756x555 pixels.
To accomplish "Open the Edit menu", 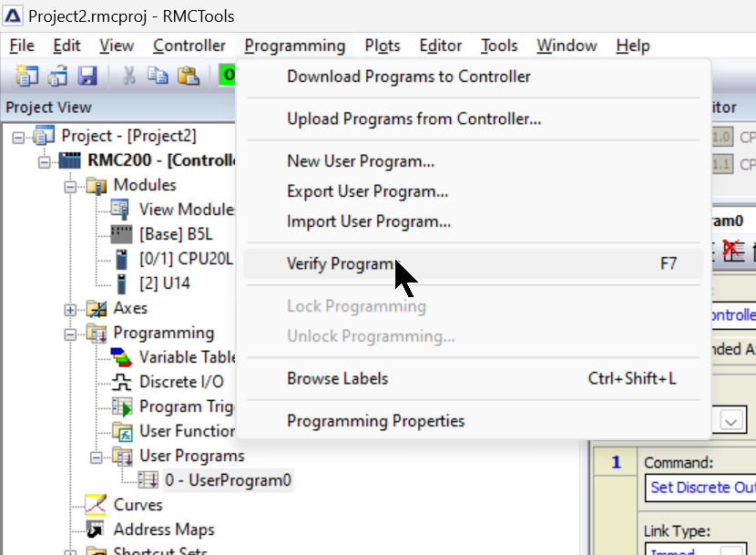I will 66,46.
